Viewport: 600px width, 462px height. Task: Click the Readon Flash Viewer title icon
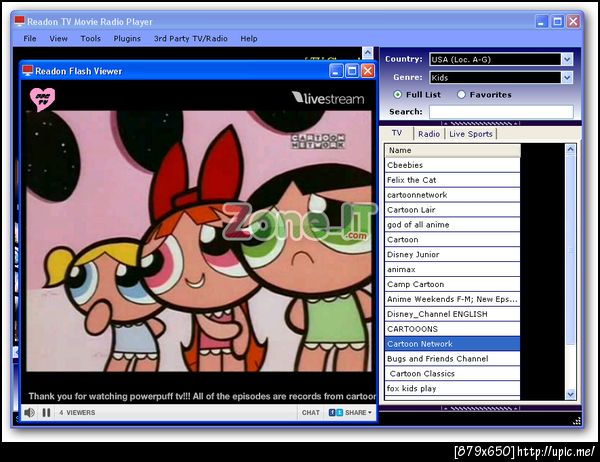(x=28, y=71)
